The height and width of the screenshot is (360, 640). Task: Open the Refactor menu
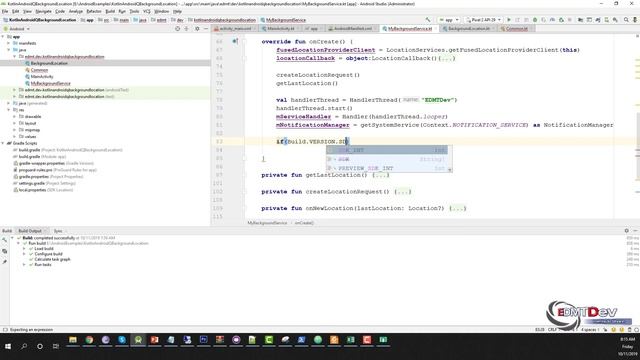94,11
